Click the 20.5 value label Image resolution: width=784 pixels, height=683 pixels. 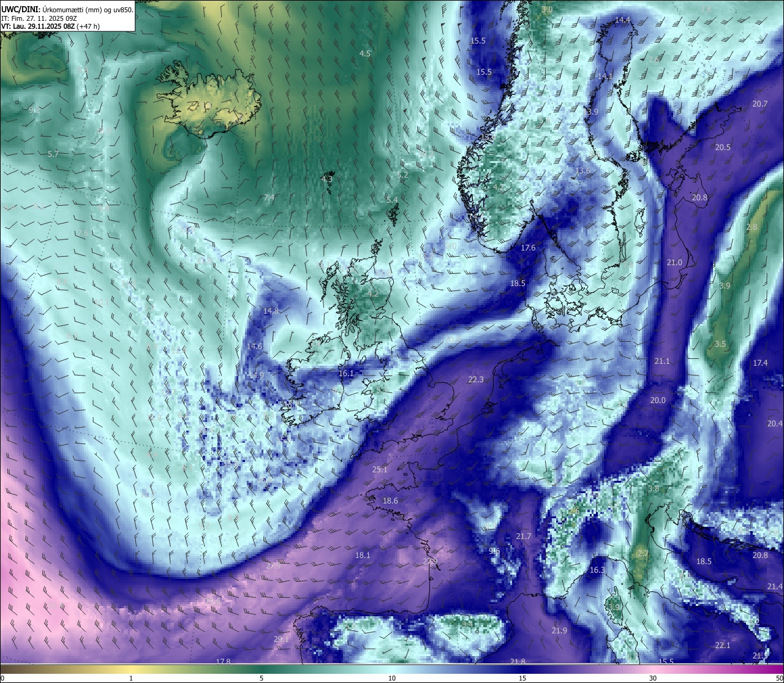click(x=723, y=148)
